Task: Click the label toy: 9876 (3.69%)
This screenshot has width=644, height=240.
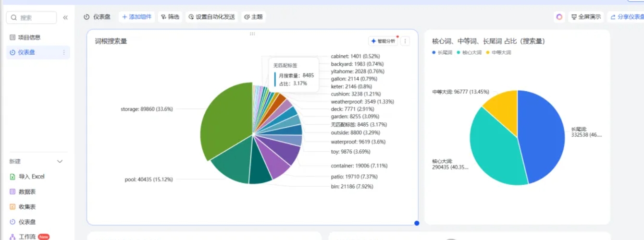Action: pyautogui.click(x=350, y=152)
